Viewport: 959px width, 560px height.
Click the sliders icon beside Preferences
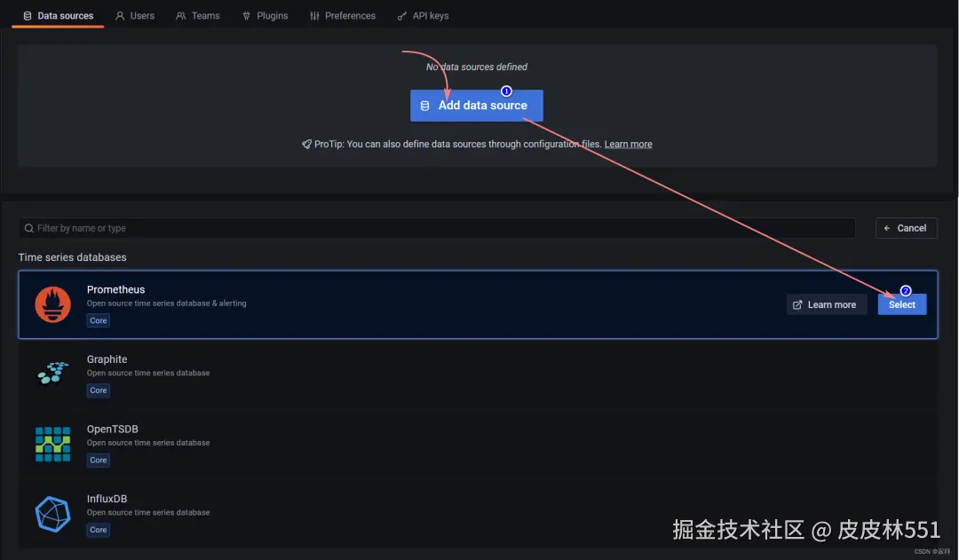point(314,16)
